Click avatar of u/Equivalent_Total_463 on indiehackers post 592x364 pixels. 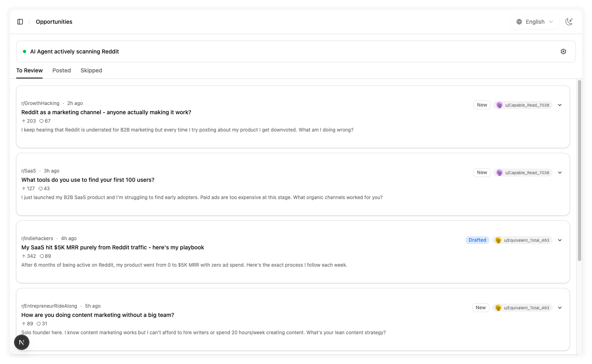coord(498,240)
